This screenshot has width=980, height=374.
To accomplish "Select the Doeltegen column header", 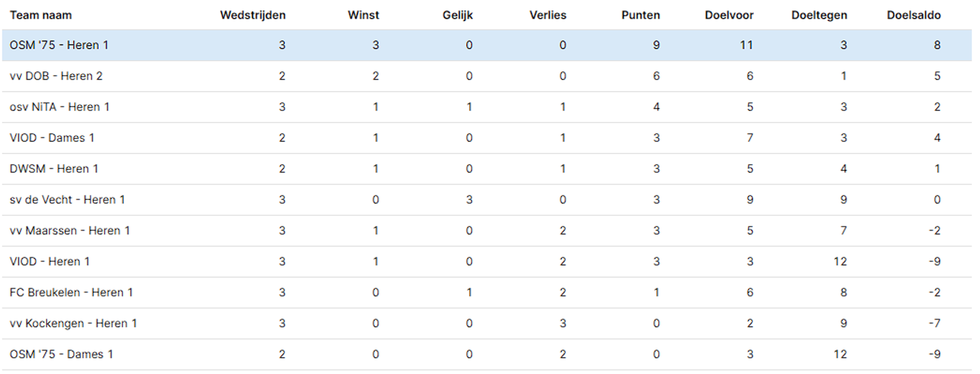I will tap(819, 15).
